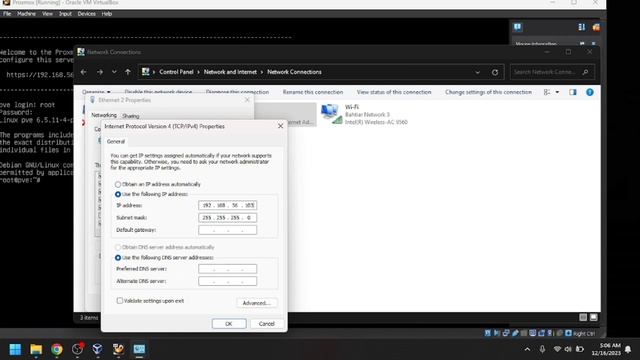Screen dimensions: 640x360
Task: Open the recent locations dropdown arrow
Action: pos(114,72)
